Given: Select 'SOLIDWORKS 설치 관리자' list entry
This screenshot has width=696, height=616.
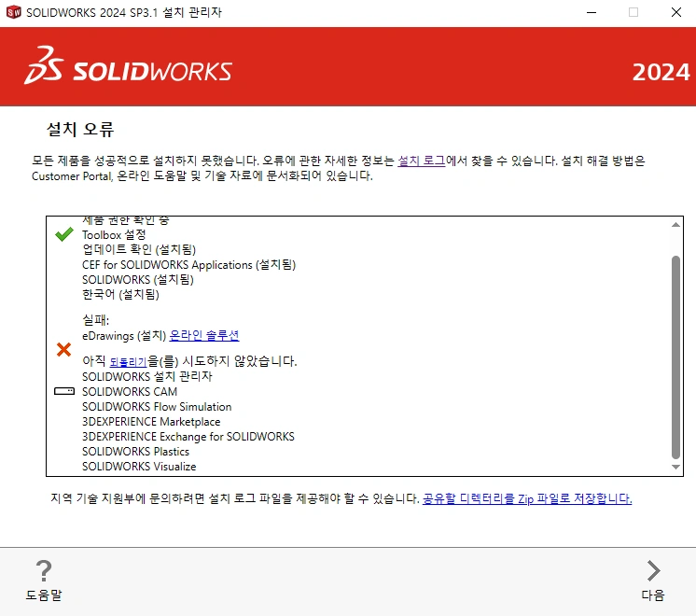Looking at the screenshot, I should pos(147,377).
